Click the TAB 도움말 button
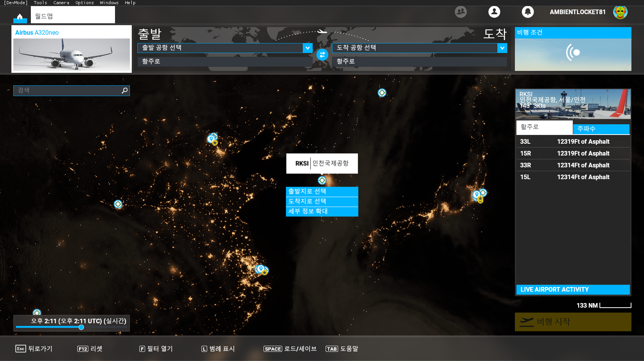The width and height of the screenshot is (644, 361). click(342, 348)
